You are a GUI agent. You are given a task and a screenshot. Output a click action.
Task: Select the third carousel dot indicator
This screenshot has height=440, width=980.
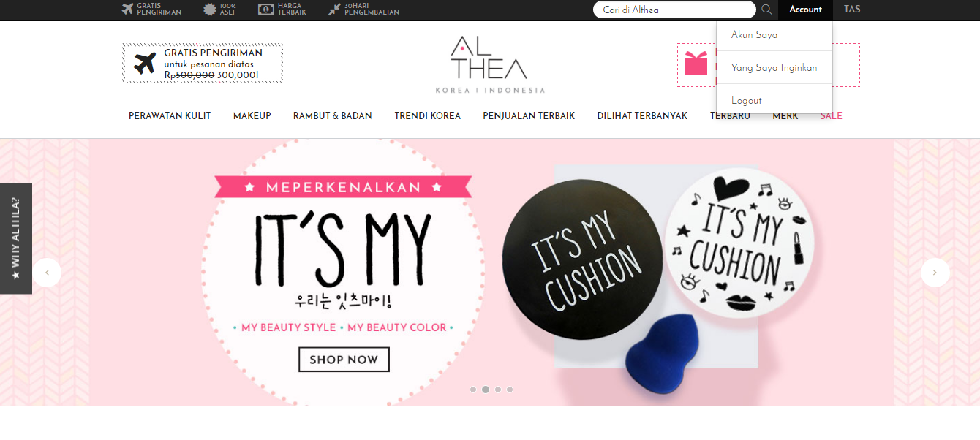498,390
